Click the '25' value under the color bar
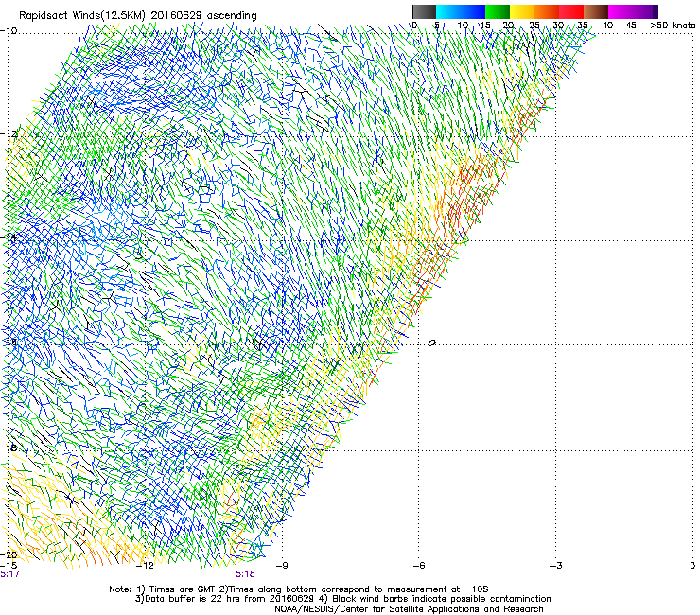The width and height of the screenshot is (700, 615). pyautogui.click(x=534, y=25)
